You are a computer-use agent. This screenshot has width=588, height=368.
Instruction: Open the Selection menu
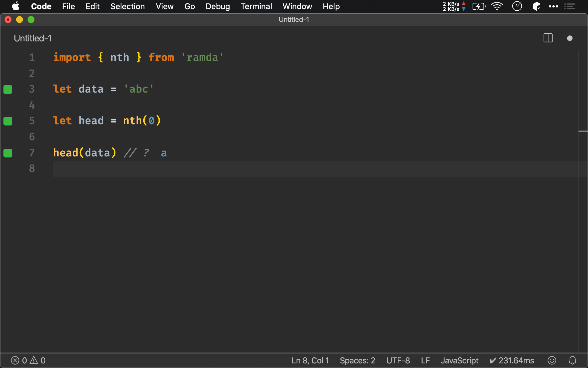(x=127, y=6)
